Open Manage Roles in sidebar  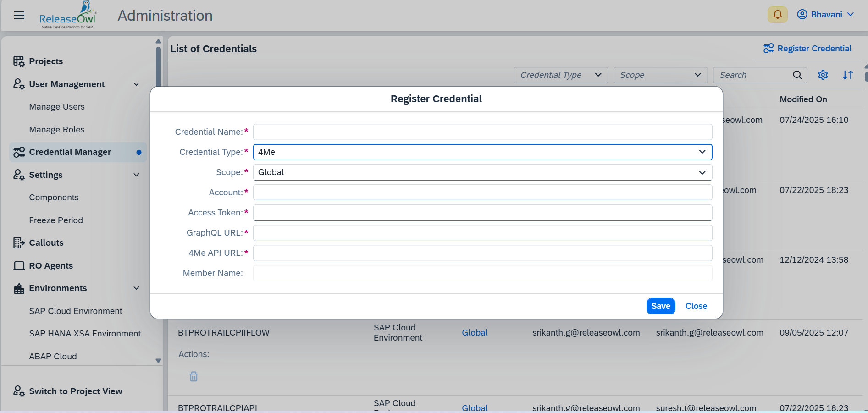tap(57, 130)
